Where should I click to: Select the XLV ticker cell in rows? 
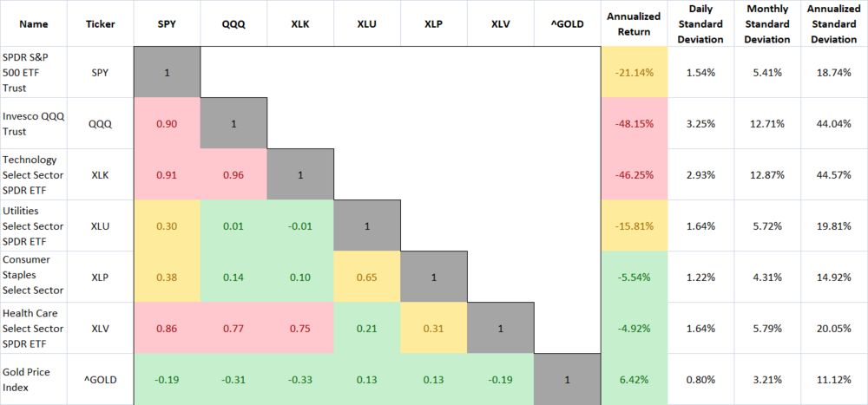[x=100, y=328]
